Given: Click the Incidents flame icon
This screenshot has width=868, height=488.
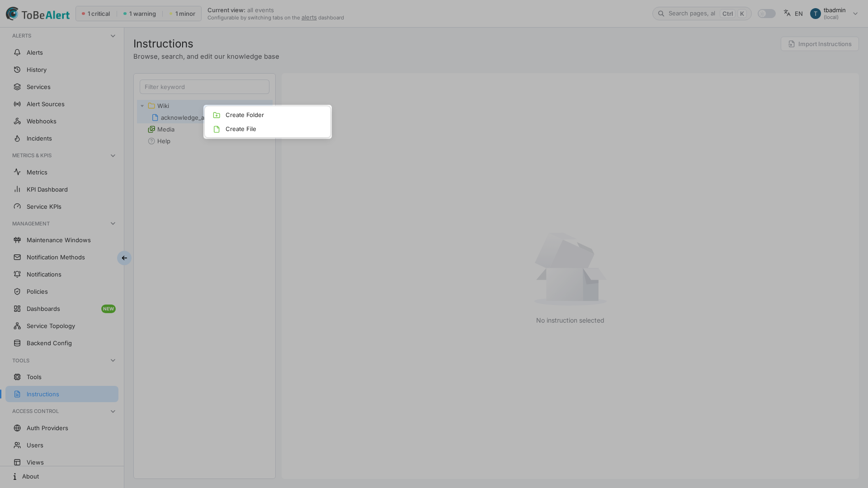Looking at the screenshot, I should pyautogui.click(x=17, y=138).
